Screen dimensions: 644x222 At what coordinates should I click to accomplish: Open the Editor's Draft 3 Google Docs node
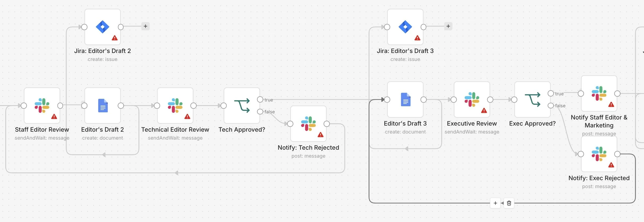click(405, 99)
